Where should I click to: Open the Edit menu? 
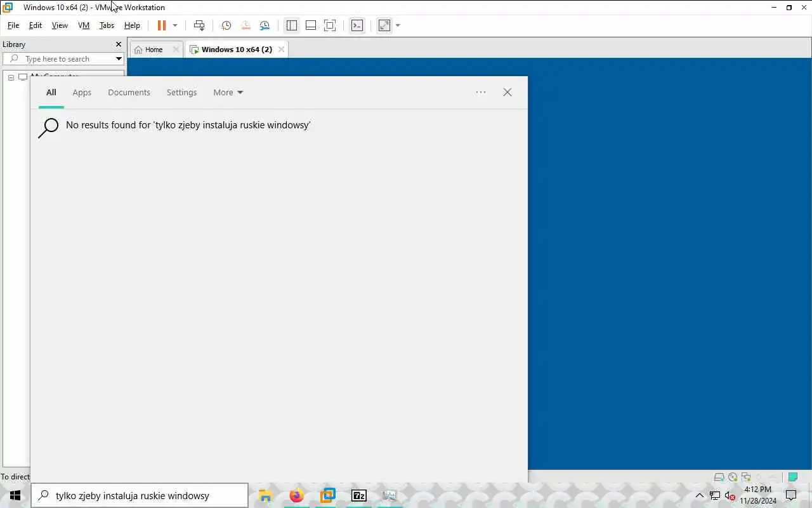pyautogui.click(x=36, y=25)
